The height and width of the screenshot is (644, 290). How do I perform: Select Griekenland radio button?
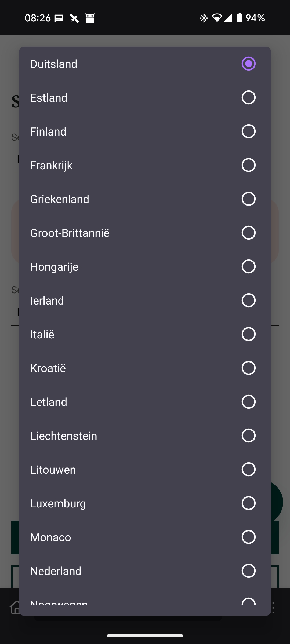(248, 199)
